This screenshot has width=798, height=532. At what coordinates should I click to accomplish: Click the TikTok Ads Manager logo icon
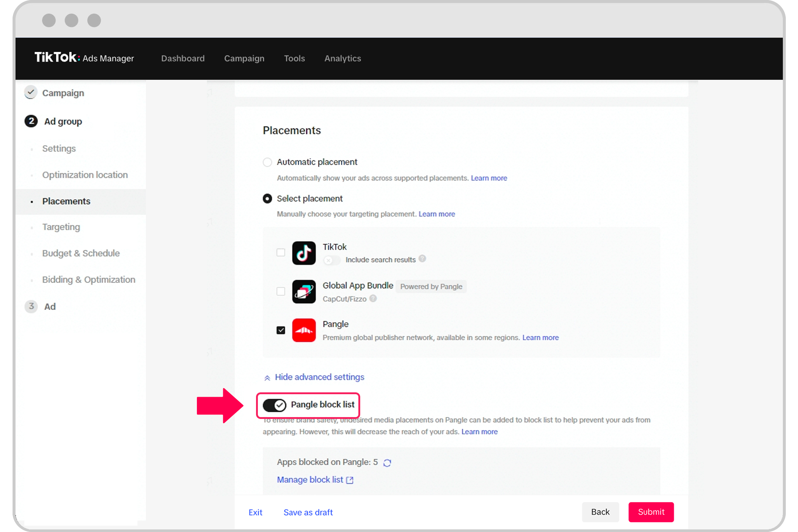click(x=84, y=58)
